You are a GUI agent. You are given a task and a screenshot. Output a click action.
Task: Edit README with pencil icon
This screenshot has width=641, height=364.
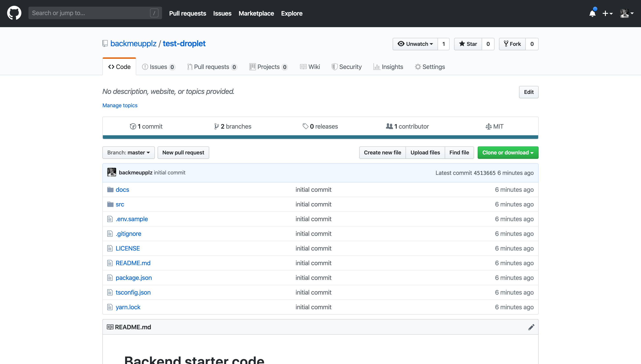click(x=531, y=327)
